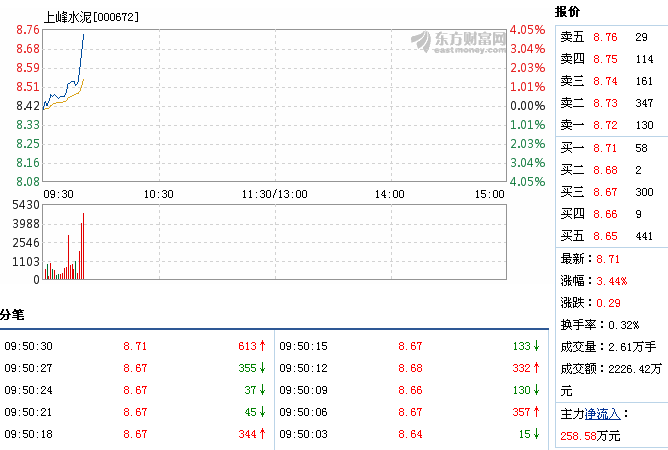Click green down arrow in 09:50:15 row
This screenshot has height=450, width=668.
click(x=537, y=346)
